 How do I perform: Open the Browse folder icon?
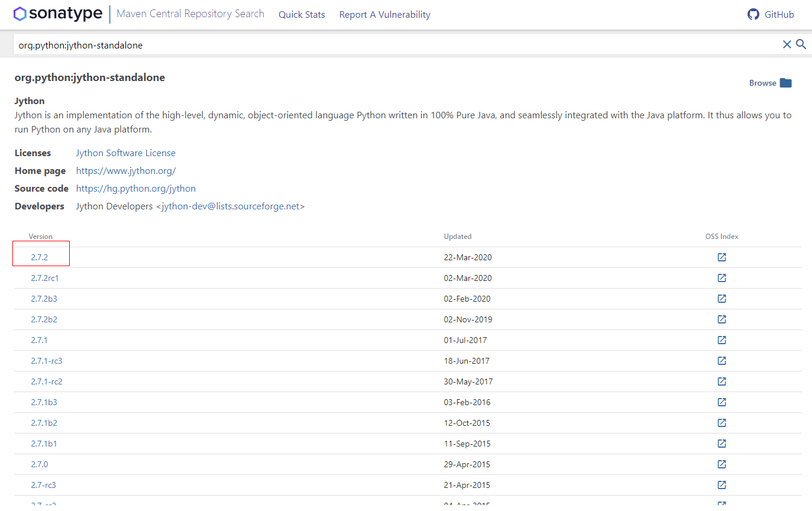(785, 83)
